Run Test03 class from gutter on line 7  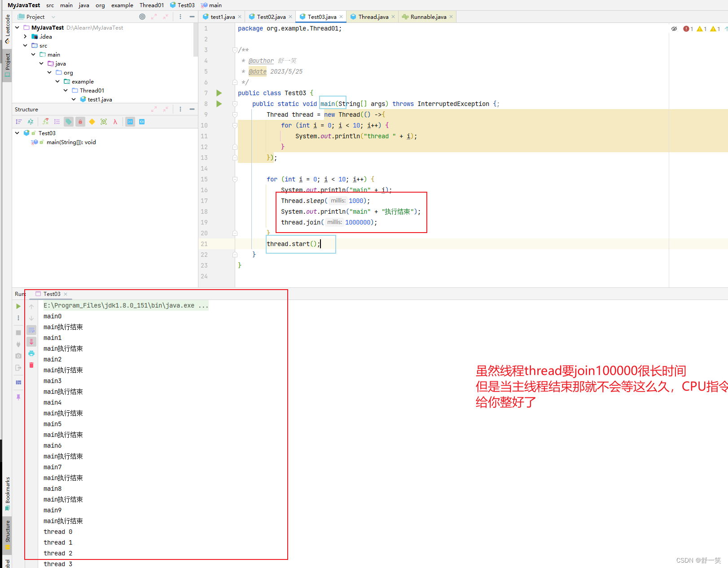pos(219,93)
